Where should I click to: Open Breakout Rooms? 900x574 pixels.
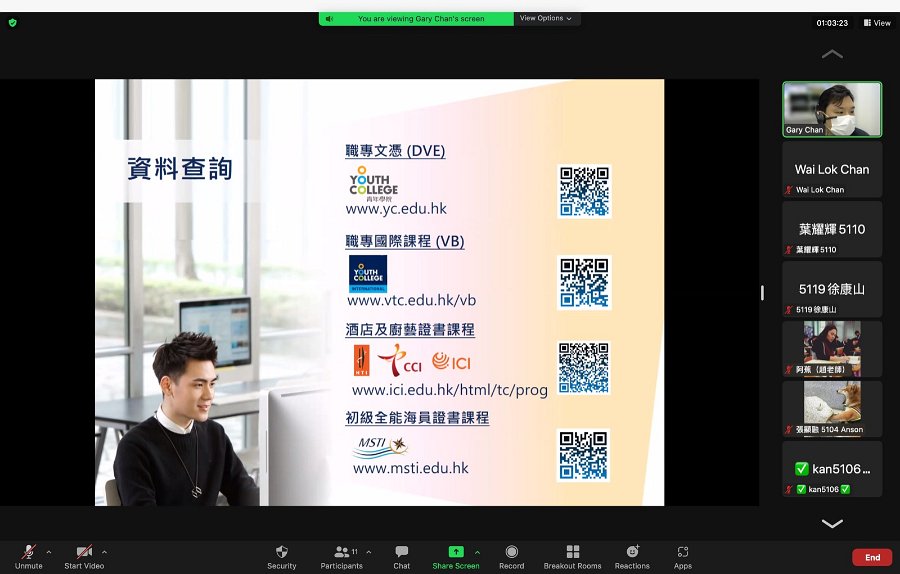click(x=573, y=552)
